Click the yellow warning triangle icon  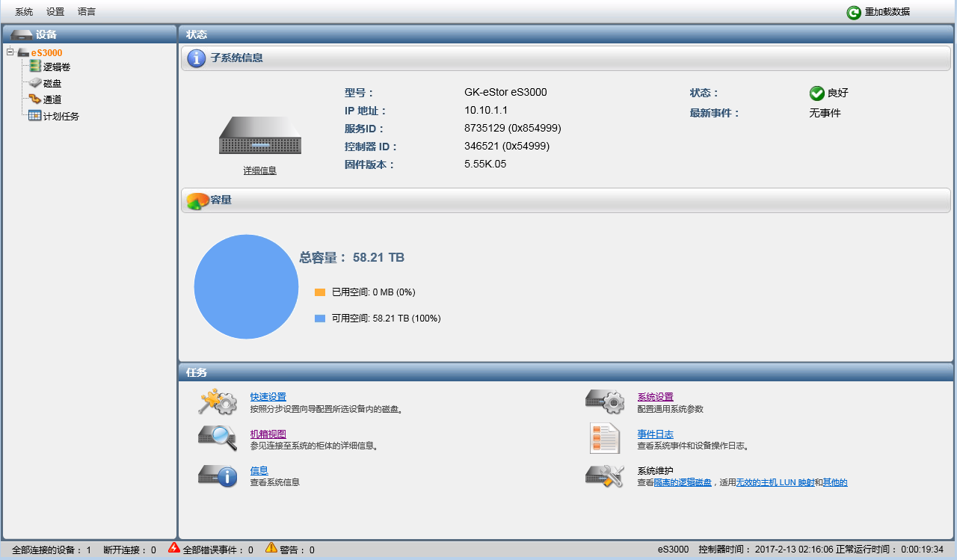tap(271, 548)
